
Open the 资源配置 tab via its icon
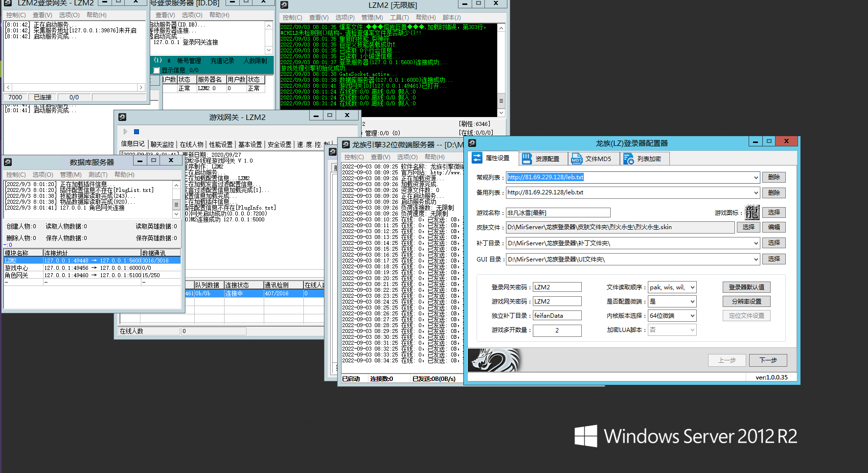pos(526,159)
